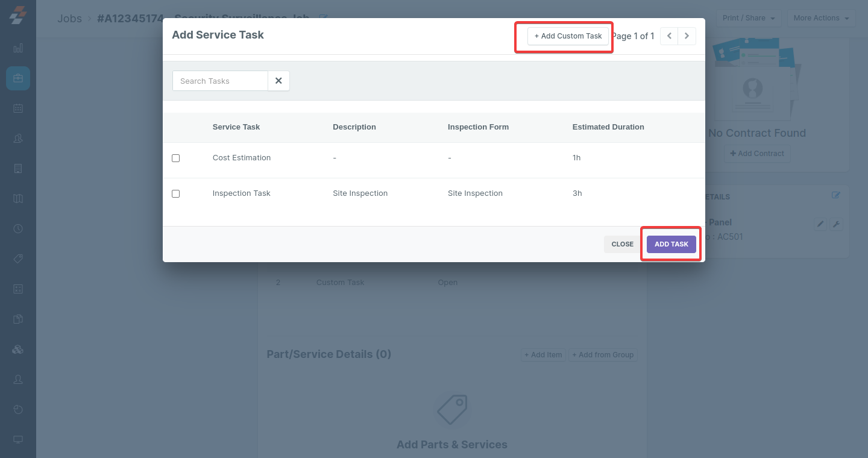Open the clock timesheet sidebar icon

point(18,229)
